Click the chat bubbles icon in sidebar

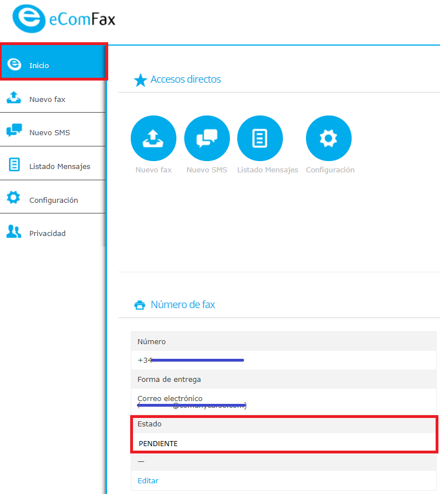pos(14,130)
